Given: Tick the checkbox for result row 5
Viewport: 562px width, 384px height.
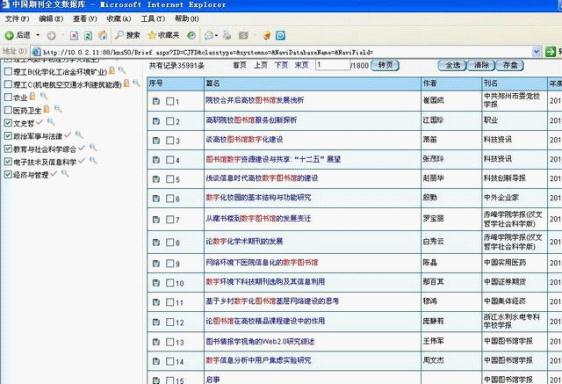Looking at the screenshot, I should pyautogui.click(x=170, y=179).
